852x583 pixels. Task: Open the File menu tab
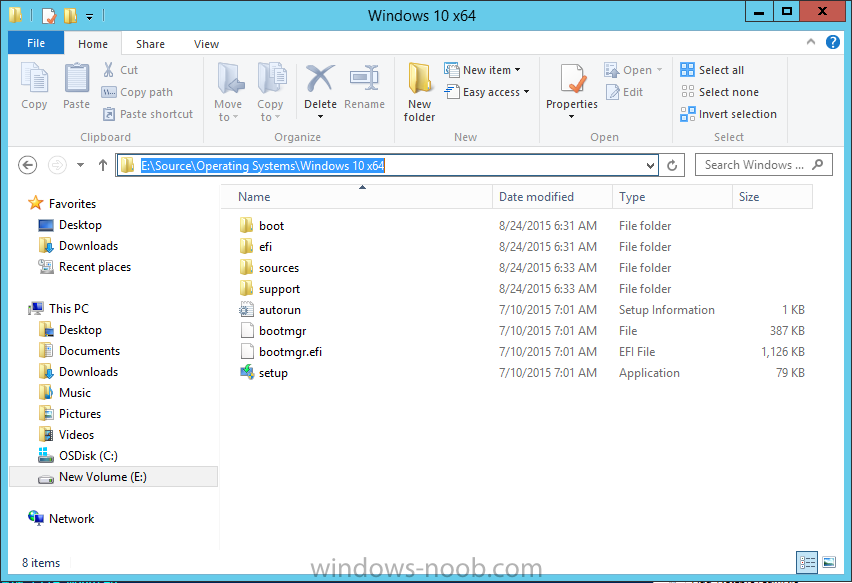[36, 43]
